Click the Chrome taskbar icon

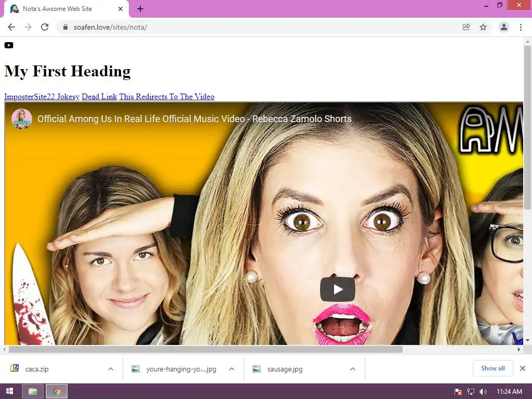click(57, 391)
